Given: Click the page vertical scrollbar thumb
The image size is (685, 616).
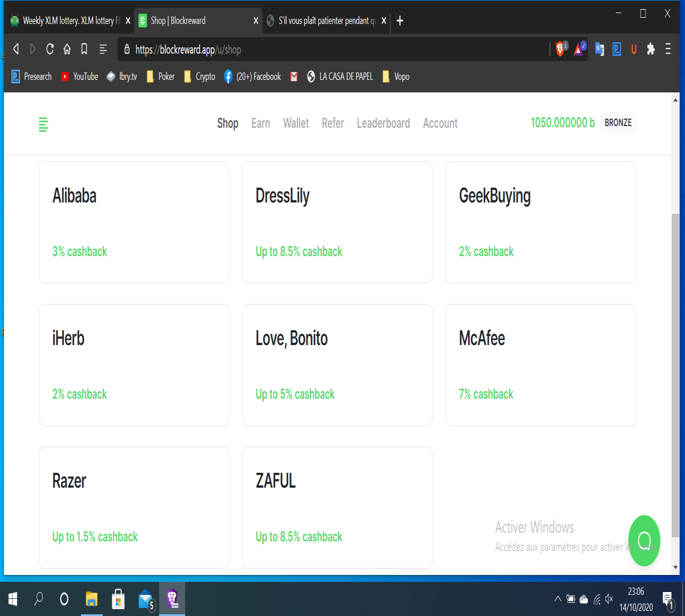Looking at the screenshot, I should tap(676, 376).
